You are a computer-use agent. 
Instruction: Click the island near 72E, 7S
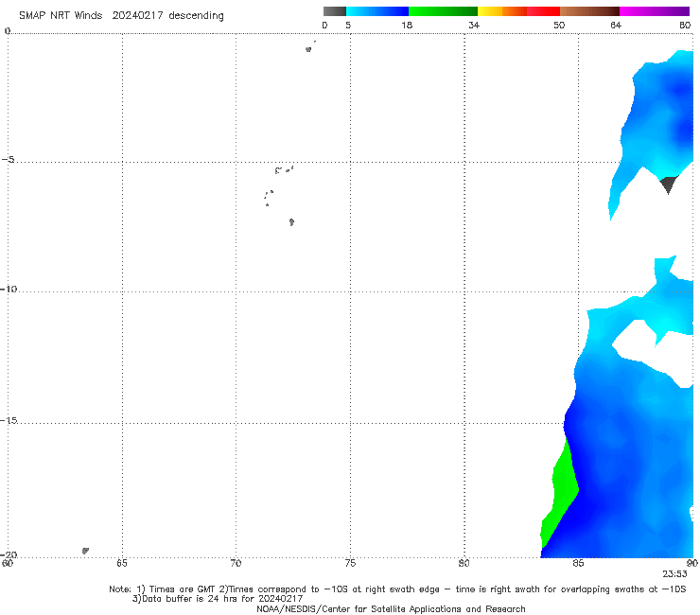291,222
